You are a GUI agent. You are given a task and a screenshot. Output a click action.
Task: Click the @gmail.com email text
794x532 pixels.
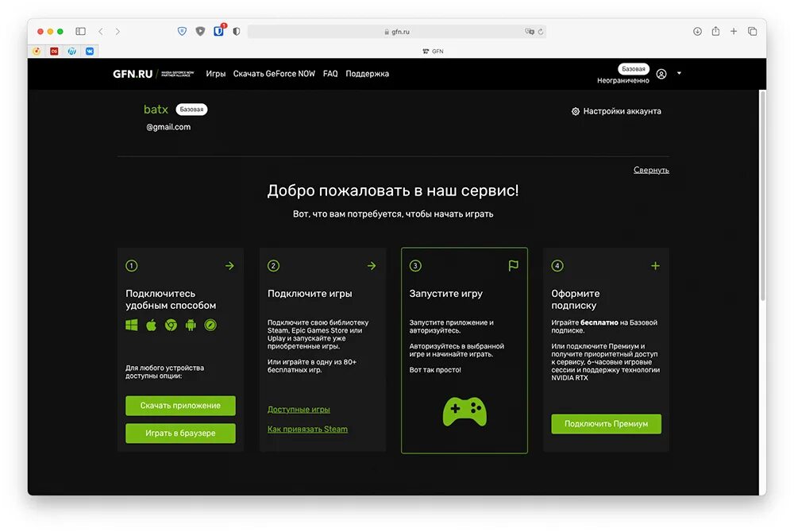point(168,127)
